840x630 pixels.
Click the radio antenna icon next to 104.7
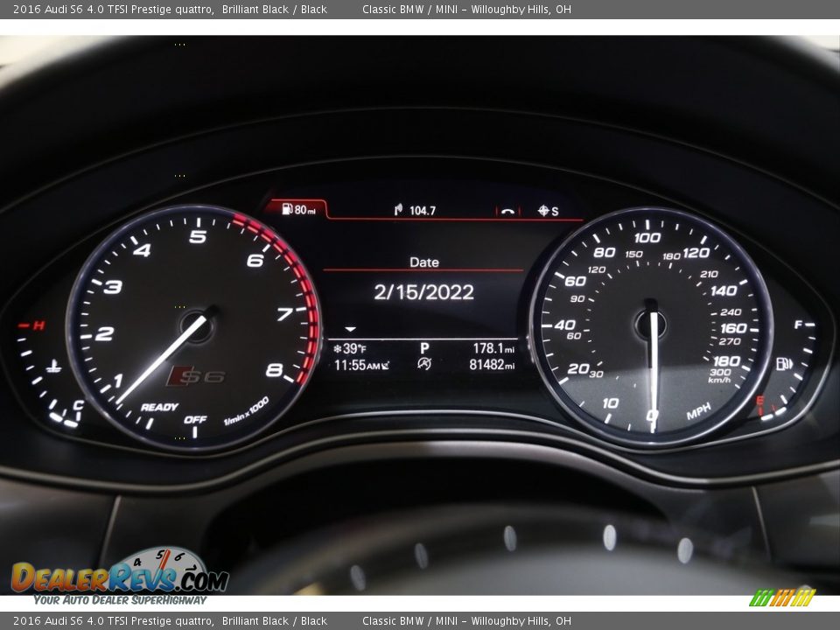[398, 209]
